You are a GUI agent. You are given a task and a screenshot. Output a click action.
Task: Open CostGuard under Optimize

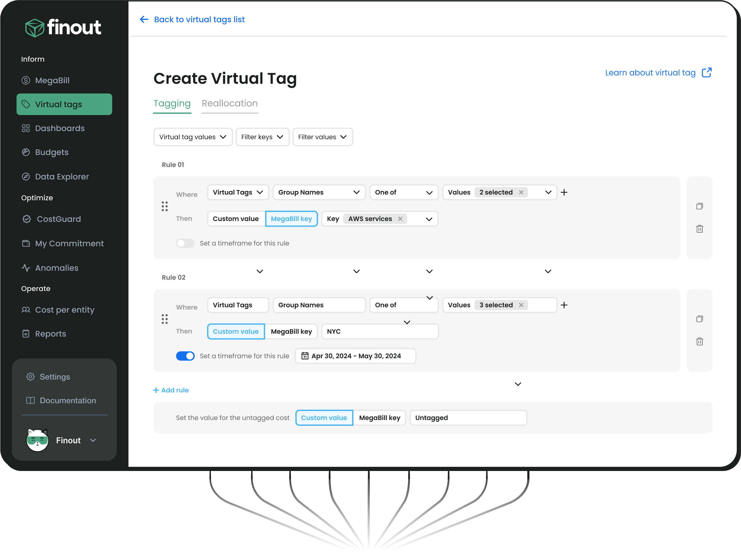[x=58, y=219]
